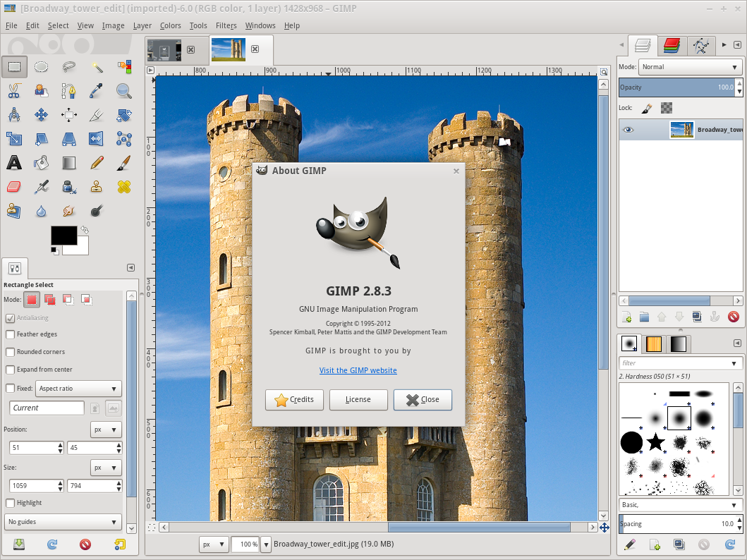Select the Fuzzy Select magic wand
Screen dimensions: 747x560
pyautogui.click(x=97, y=67)
